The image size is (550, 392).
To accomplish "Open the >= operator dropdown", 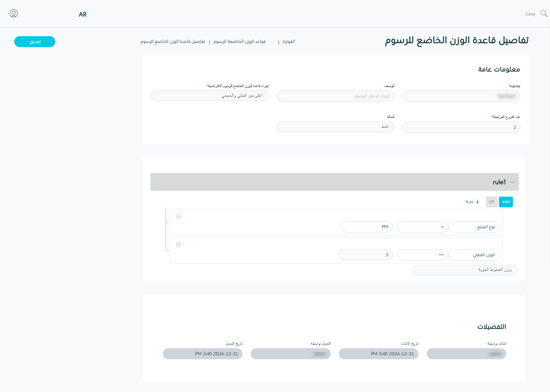I will 422,255.
